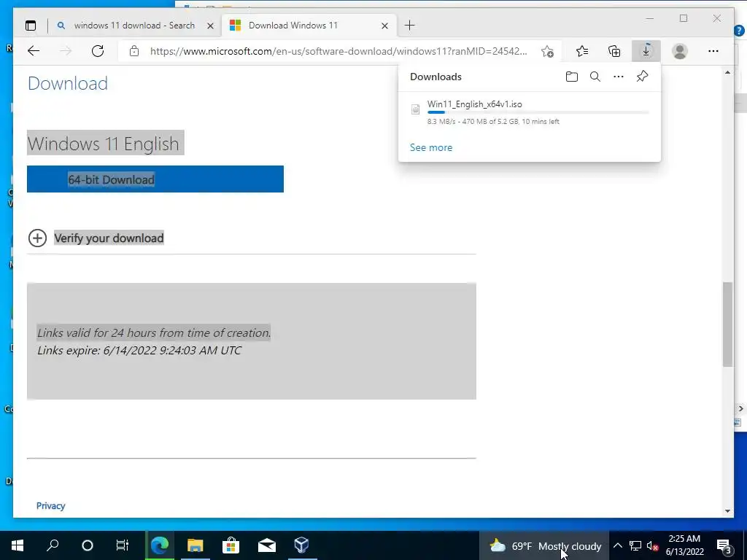The image size is (747, 560).
Task: Open the clock showing 2:25 AM
Action: click(x=684, y=545)
